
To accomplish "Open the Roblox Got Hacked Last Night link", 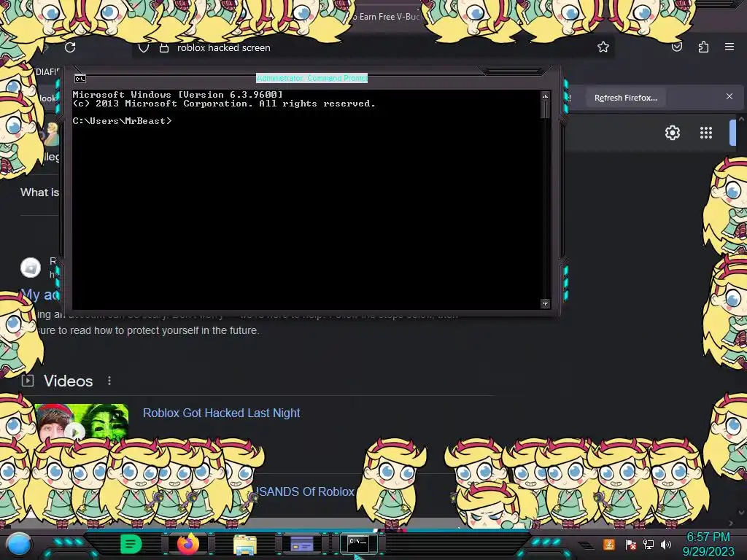I will point(222,413).
